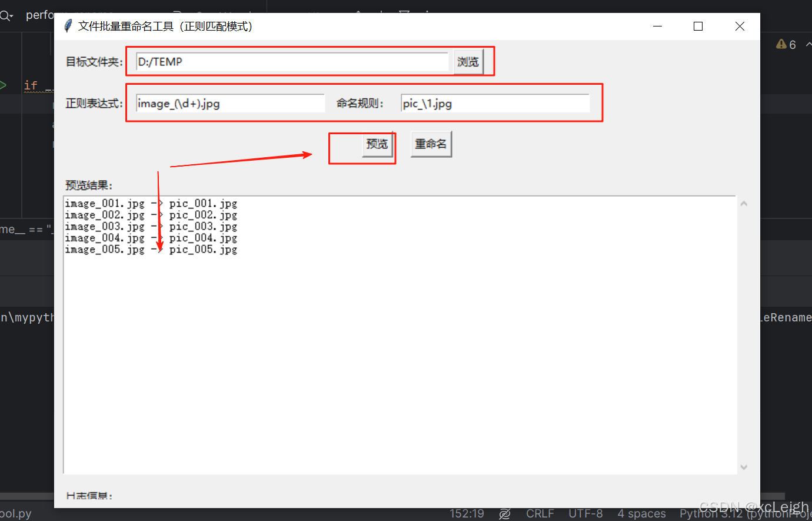Click the IDE run gutter arrow beside if

pyautogui.click(x=3, y=85)
